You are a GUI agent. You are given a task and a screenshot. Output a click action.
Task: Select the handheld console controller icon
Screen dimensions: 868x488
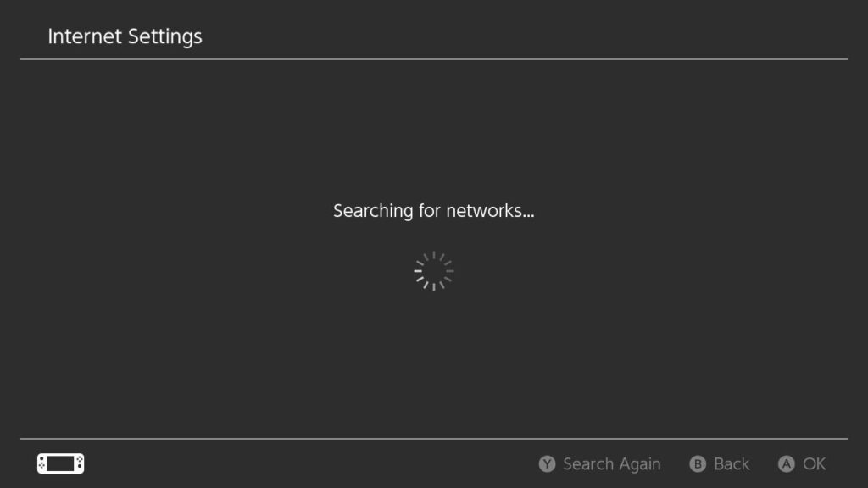[61, 463]
